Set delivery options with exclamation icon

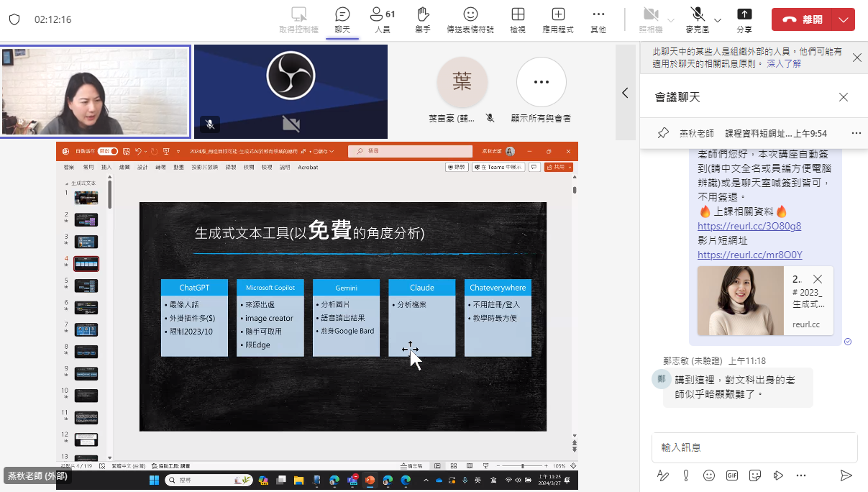pyautogui.click(x=686, y=475)
